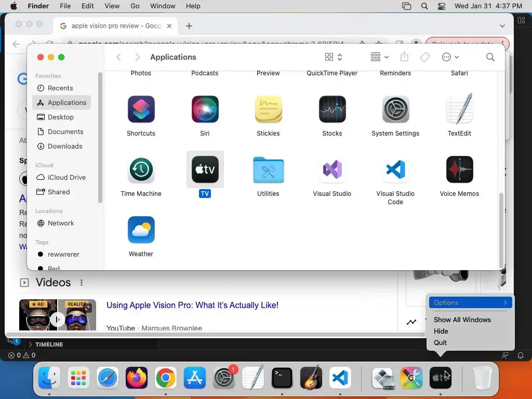Image resolution: width=532 pixels, height=399 pixels.
Task: Click the VS Code notifications bell
Action: pos(521,355)
